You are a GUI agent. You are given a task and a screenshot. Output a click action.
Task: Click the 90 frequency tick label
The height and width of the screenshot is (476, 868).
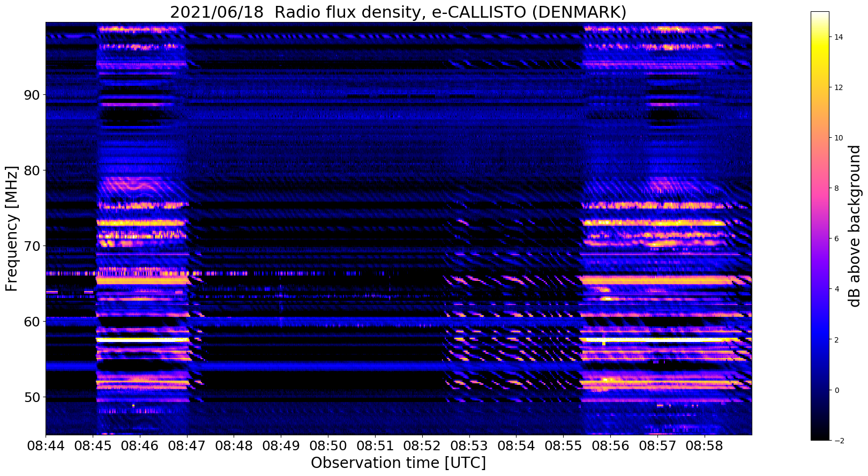click(32, 95)
